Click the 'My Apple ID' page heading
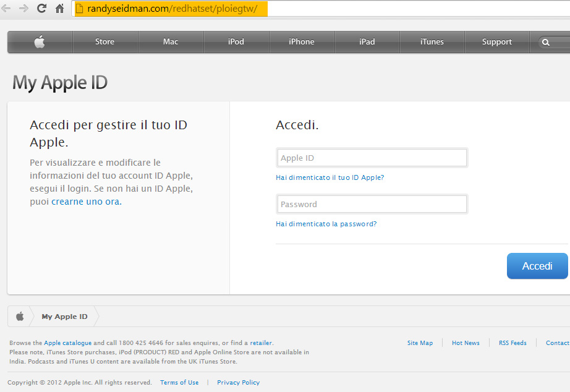The image size is (570, 392). tap(60, 83)
